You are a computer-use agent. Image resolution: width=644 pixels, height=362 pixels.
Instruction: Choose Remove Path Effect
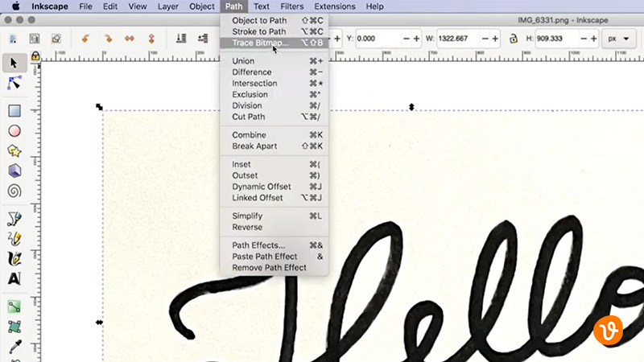coord(274,268)
